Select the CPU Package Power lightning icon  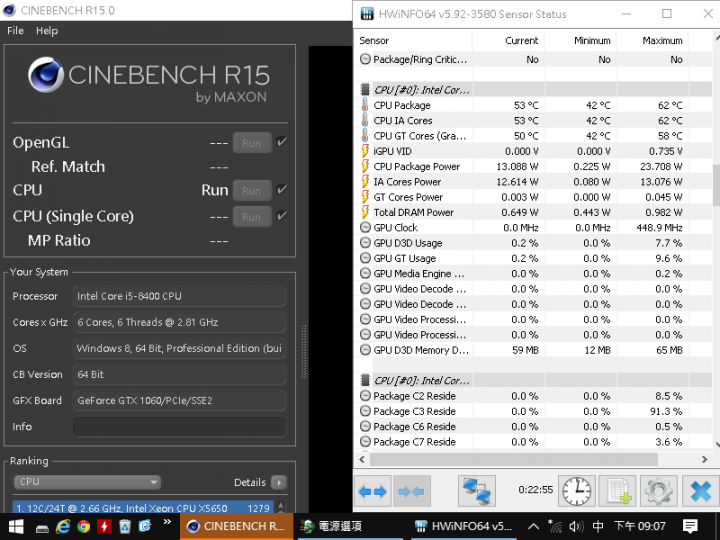365,166
